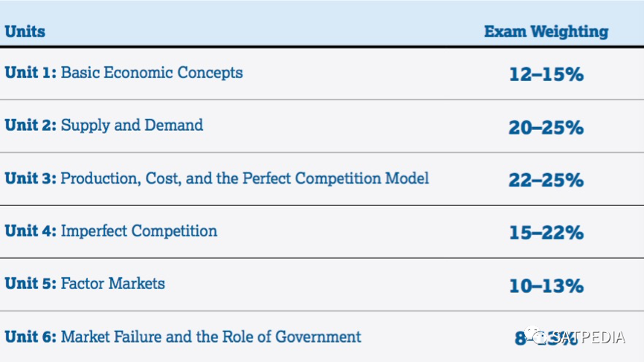The height and width of the screenshot is (362, 644).
Task: Click the bold Unit 1 label
Action: click(x=30, y=73)
